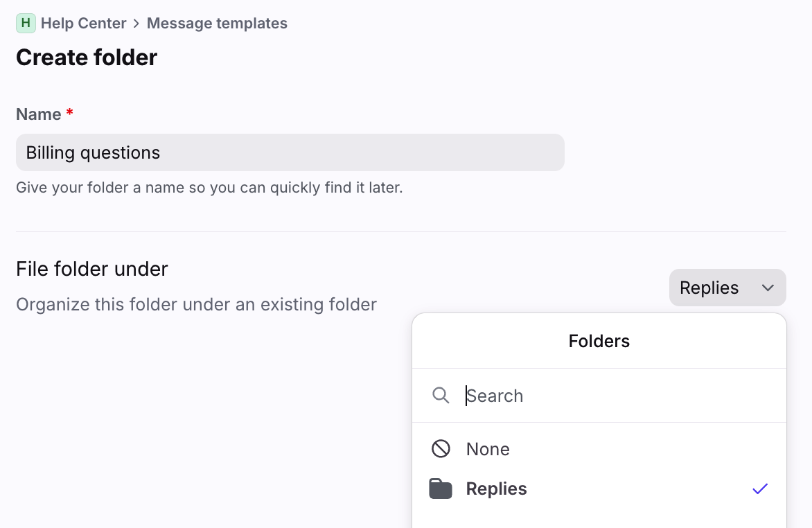
Task: Click the Folders header of the popup
Action: [x=599, y=341]
